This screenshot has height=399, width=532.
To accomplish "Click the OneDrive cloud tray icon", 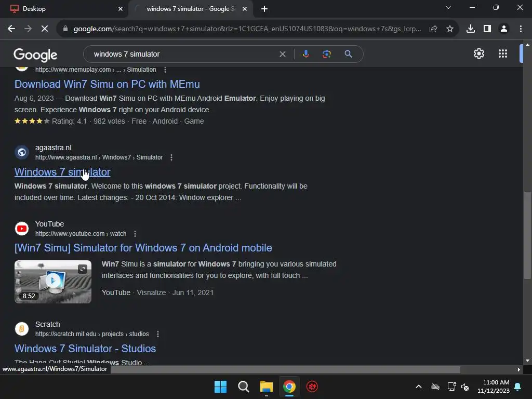I will pyautogui.click(x=435, y=387).
